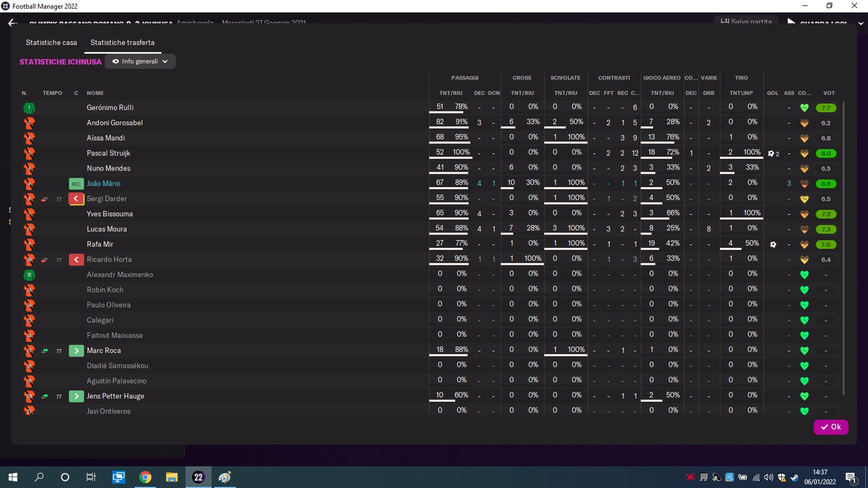
Task: Click the green substituted-on badge beside Marc Roca
Action: coord(76,350)
